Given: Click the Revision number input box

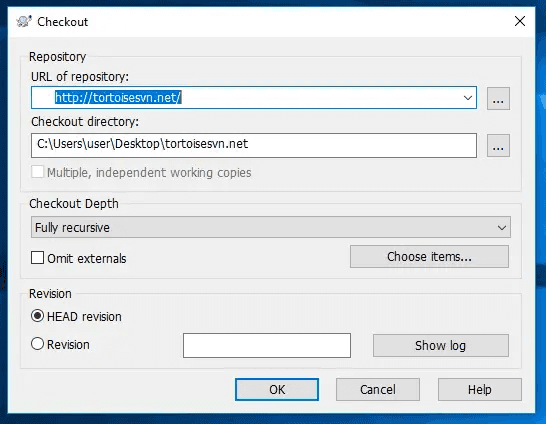Looking at the screenshot, I should coord(267,345).
